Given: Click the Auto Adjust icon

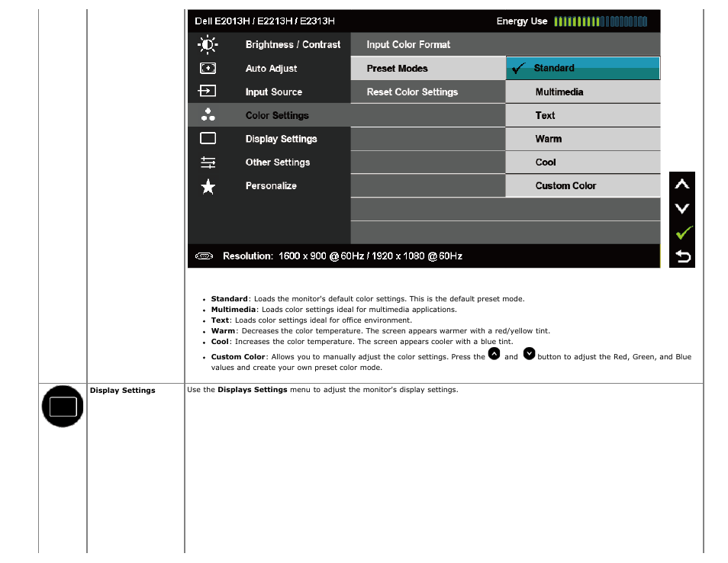Looking at the screenshot, I should click(208, 69).
